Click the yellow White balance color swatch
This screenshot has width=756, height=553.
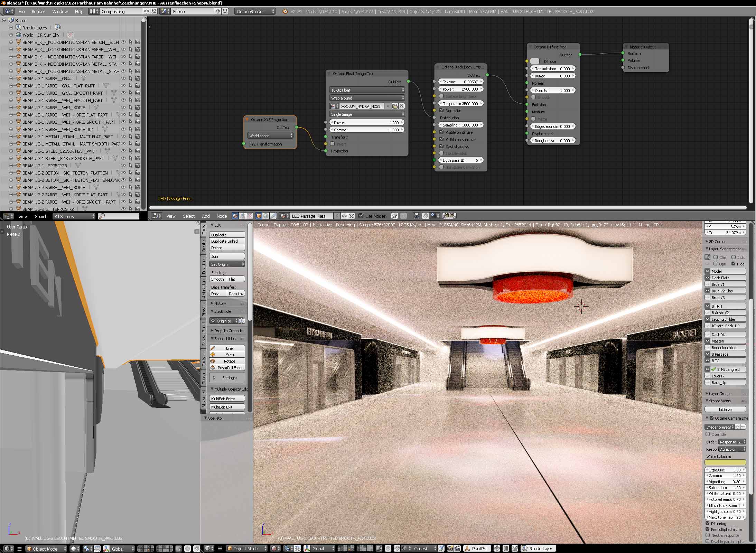725,462
